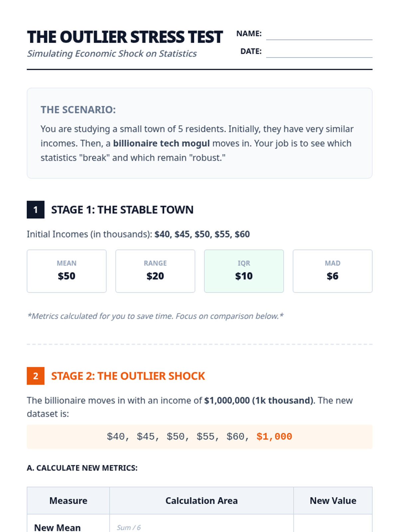Screen dimensions: 399x532
Task: Click the "A. Calculate New Metrics" subheading
Action: pos(82,468)
